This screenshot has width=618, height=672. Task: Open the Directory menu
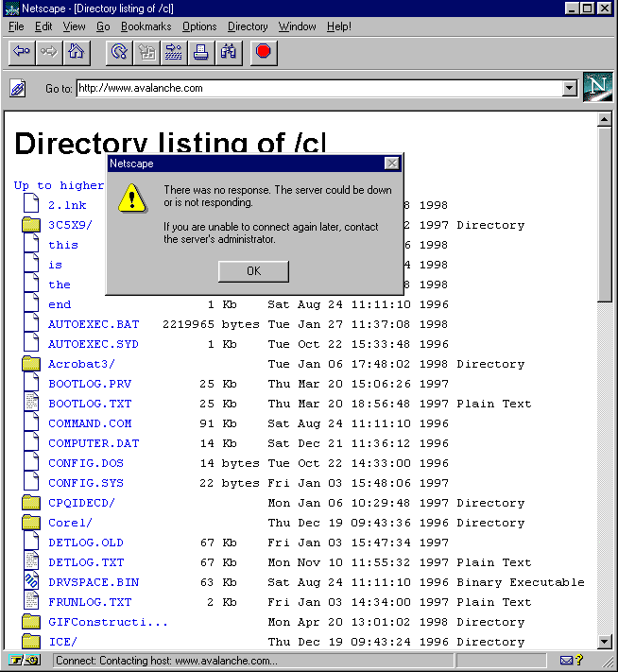pyautogui.click(x=248, y=26)
